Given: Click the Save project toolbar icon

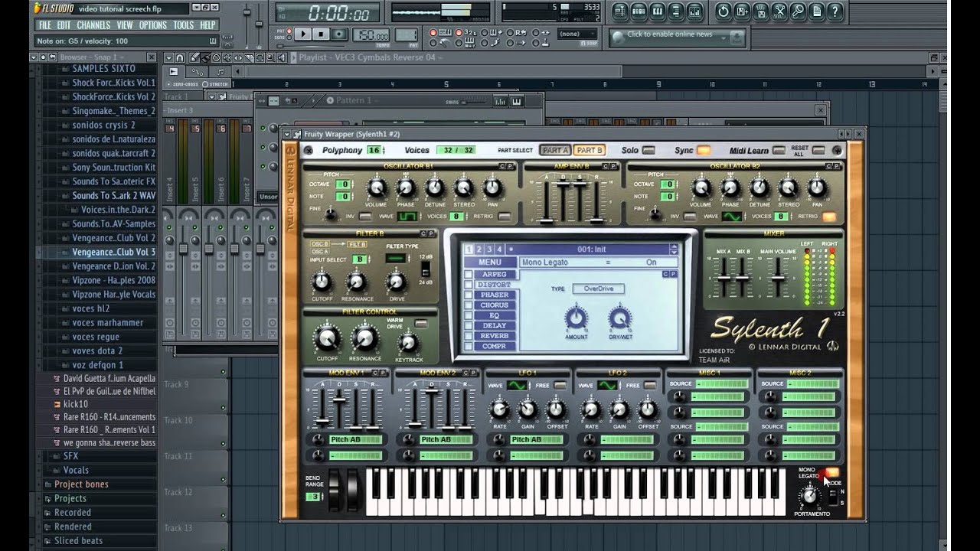Looking at the screenshot, I should coord(742,11).
